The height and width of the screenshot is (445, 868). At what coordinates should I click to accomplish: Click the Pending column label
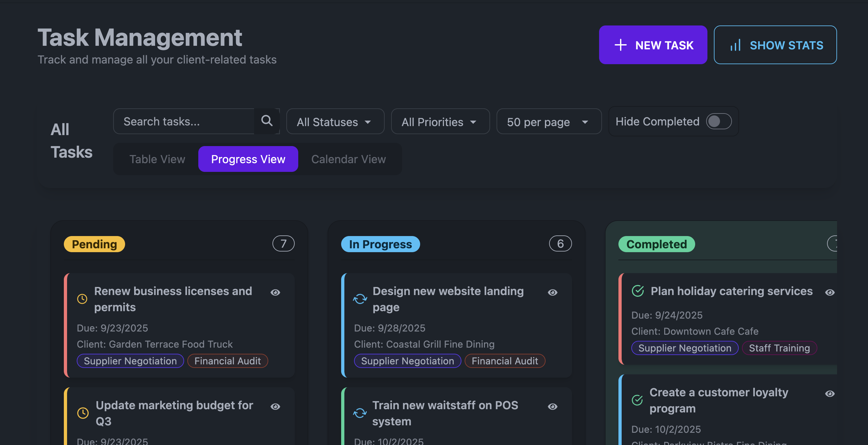(x=94, y=244)
